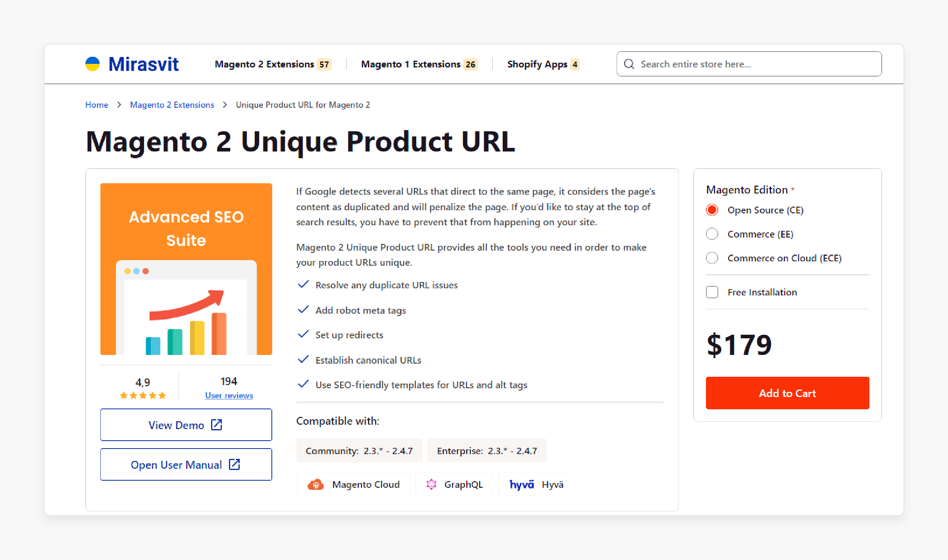Go to Home via breadcrumb link
The image size is (948, 560).
96,104
